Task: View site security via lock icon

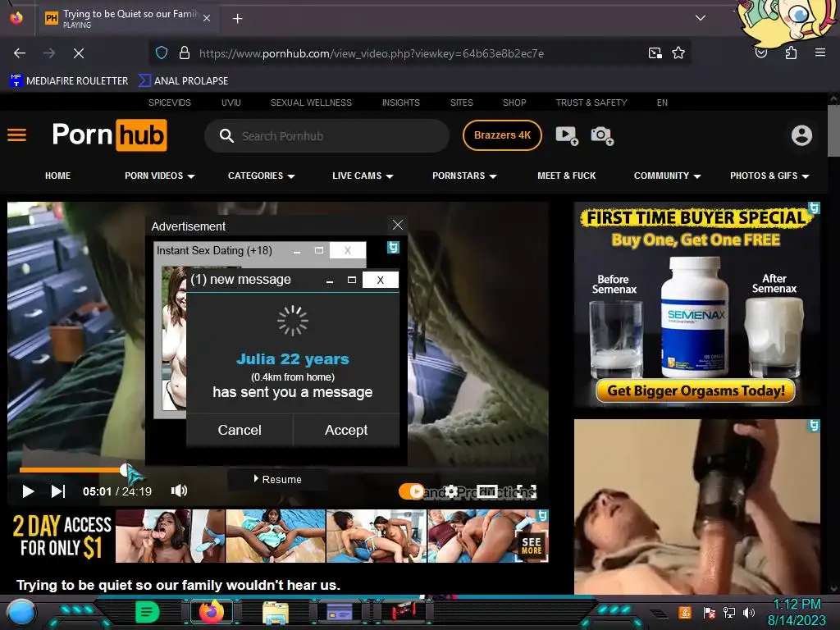Action: pyautogui.click(x=185, y=53)
